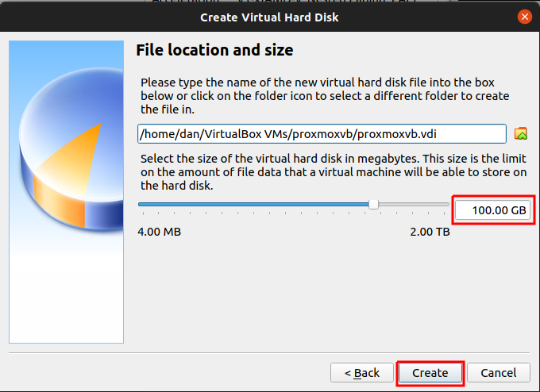This screenshot has height=392, width=540.
Task: Click the empty slider track right of the handle
Action: 413,205
